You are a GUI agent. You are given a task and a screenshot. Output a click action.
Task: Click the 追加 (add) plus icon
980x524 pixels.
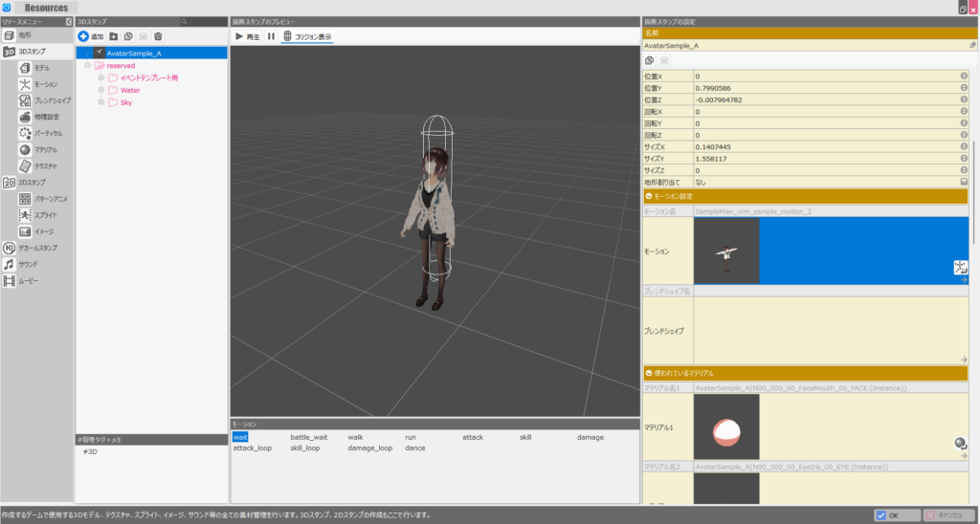pyautogui.click(x=84, y=36)
